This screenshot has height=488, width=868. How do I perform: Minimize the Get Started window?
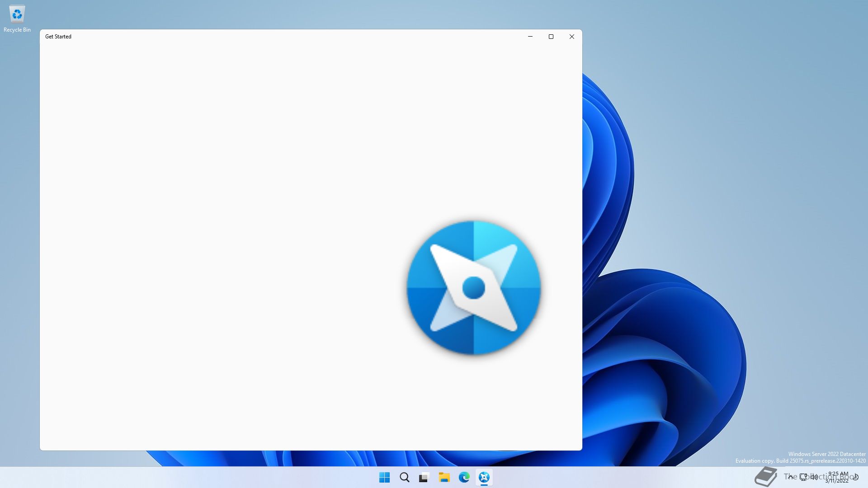point(530,37)
